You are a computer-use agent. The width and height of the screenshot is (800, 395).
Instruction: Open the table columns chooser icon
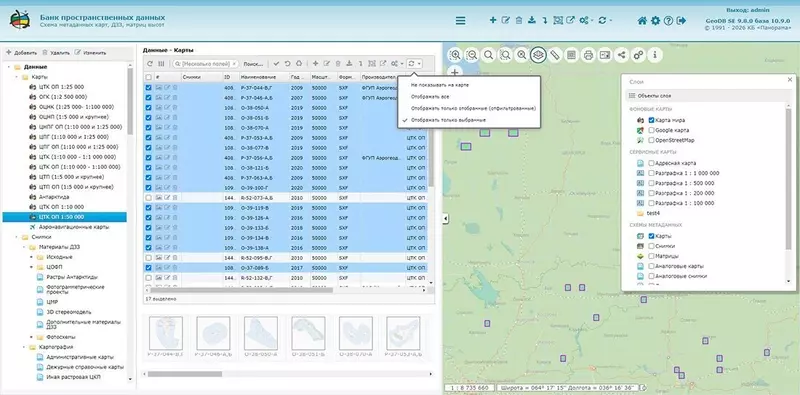(x=161, y=63)
